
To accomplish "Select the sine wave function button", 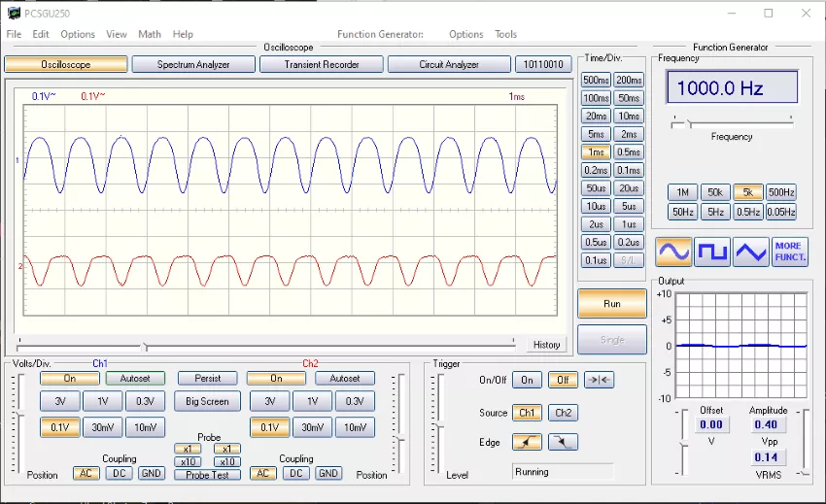I will point(673,252).
